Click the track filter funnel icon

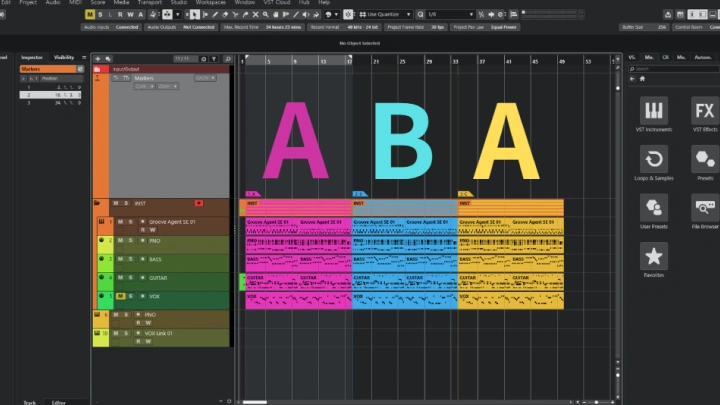214,59
